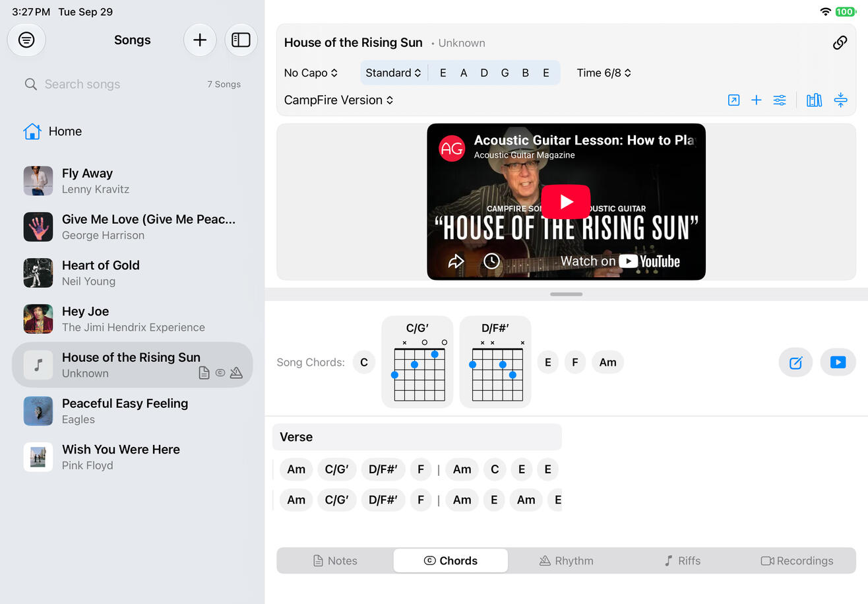Switch to the Chords tab

tap(450, 561)
